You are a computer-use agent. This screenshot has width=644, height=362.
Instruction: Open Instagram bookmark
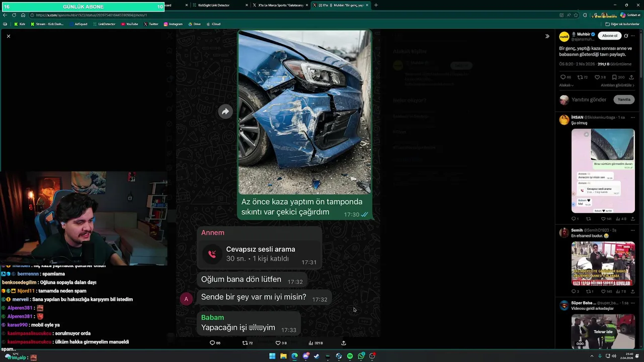click(x=173, y=24)
